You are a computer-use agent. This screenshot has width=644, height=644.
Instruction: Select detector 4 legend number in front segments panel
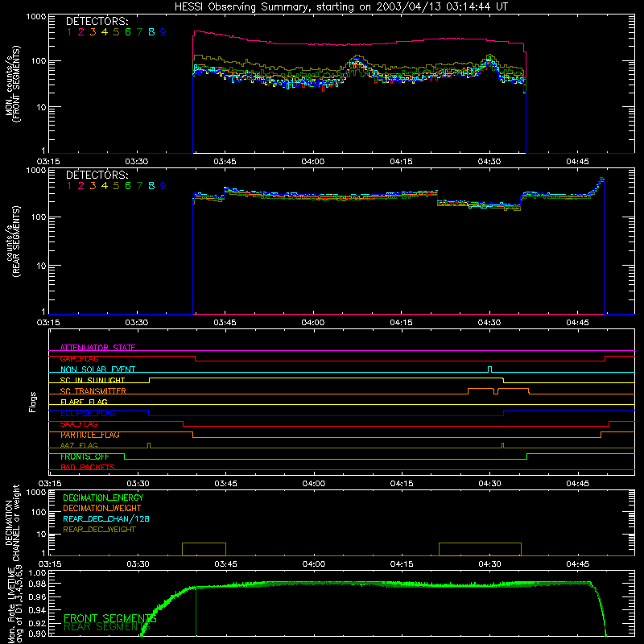pos(105,32)
